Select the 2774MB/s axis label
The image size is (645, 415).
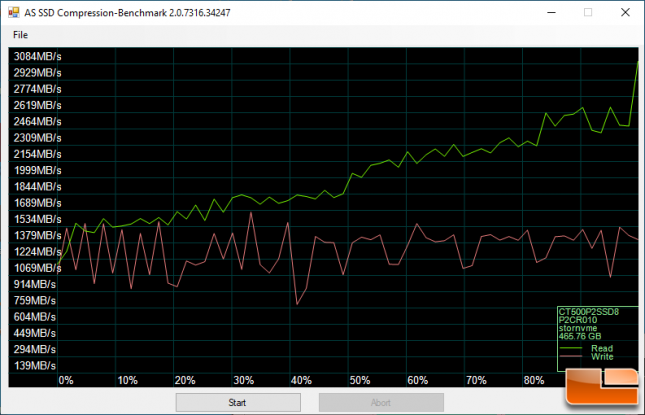37,89
